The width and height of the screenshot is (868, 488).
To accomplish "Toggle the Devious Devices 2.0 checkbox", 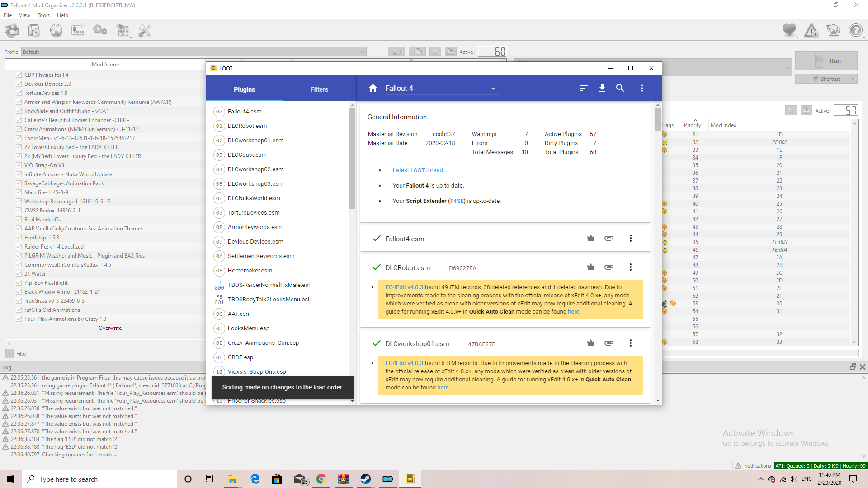I will pos(19,84).
